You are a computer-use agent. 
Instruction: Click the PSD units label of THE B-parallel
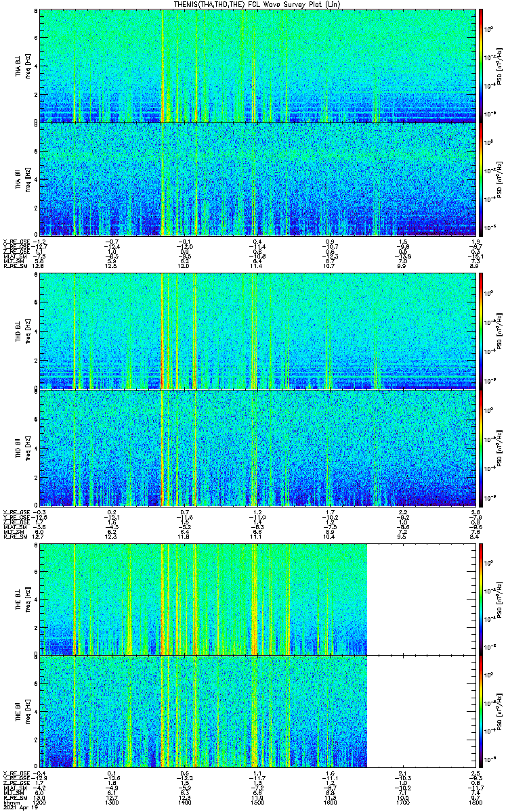pos(500,712)
